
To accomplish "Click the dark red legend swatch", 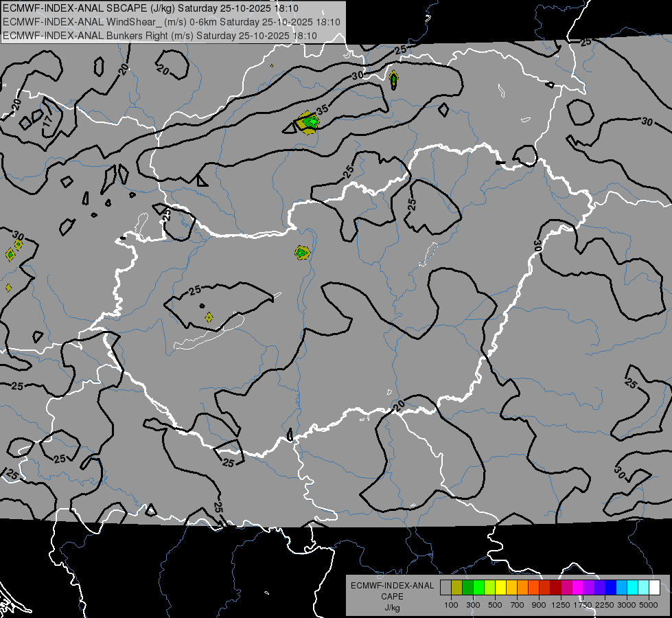I will point(556,587).
